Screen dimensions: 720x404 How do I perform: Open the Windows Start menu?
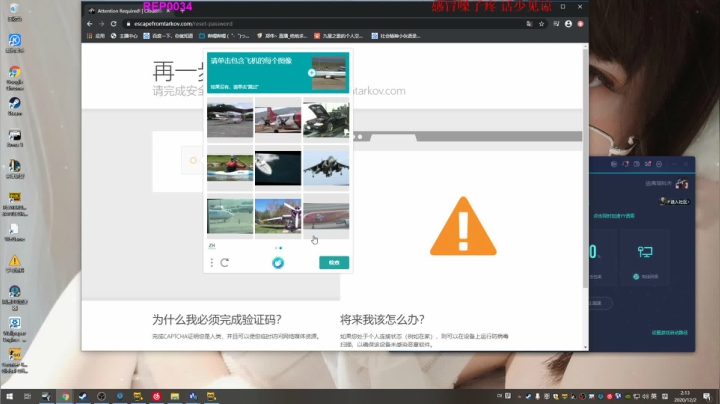pyautogui.click(x=9, y=396)
